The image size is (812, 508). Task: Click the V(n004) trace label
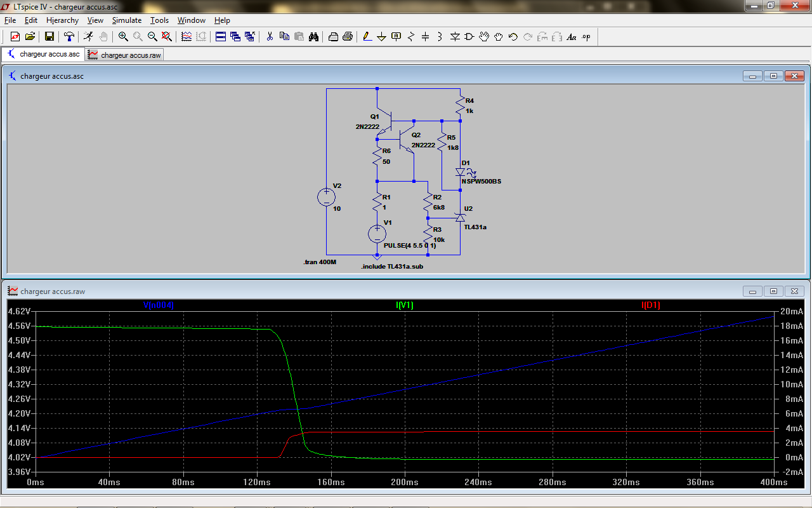(159, 305)
